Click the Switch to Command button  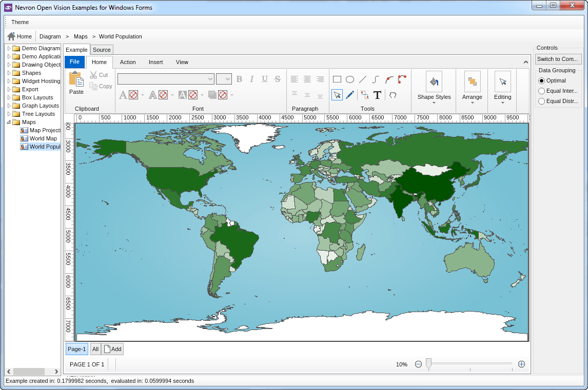click(558, 59)
